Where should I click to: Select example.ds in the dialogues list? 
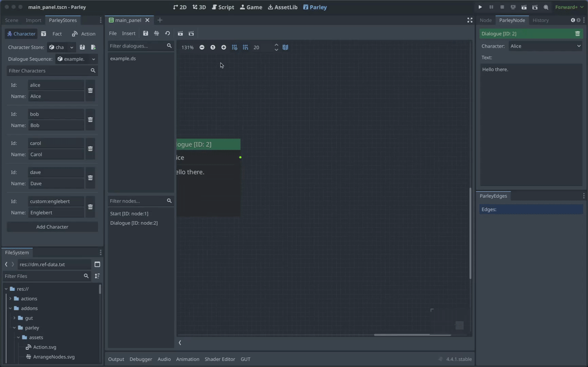[x=122, y=58]
